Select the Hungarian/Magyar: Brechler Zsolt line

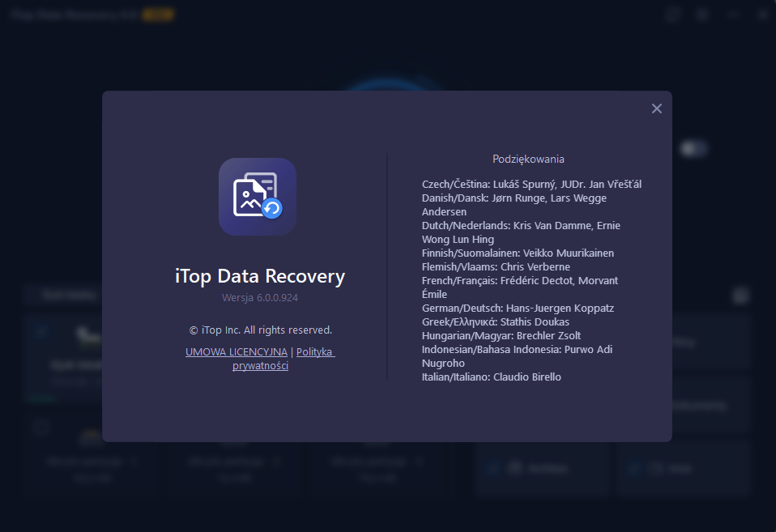[x=501, y=335]
